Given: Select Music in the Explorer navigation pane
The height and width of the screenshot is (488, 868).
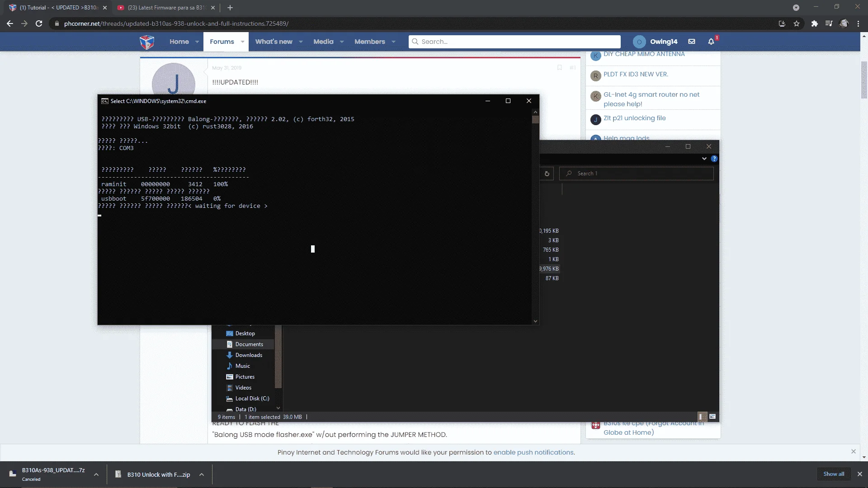Looking at the screenshot, I should [x=243, y=366].
